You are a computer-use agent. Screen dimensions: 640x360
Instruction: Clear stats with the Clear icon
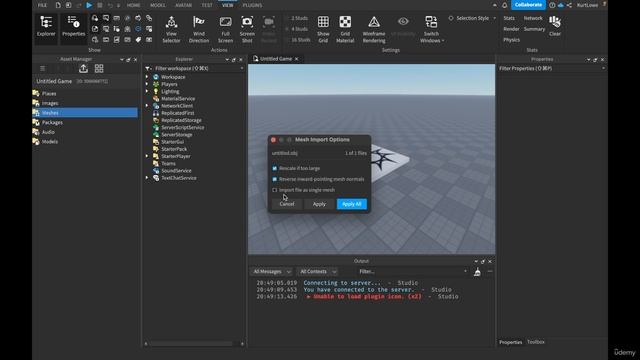coord(555,26)
